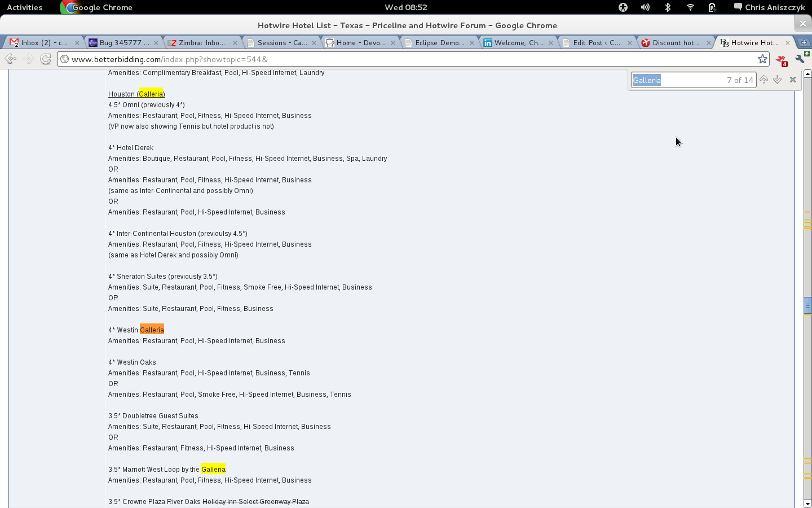The height and width of the screenshot is (508, 812).
Task: Close the Zimbra tab
Action: coord(235,43)
